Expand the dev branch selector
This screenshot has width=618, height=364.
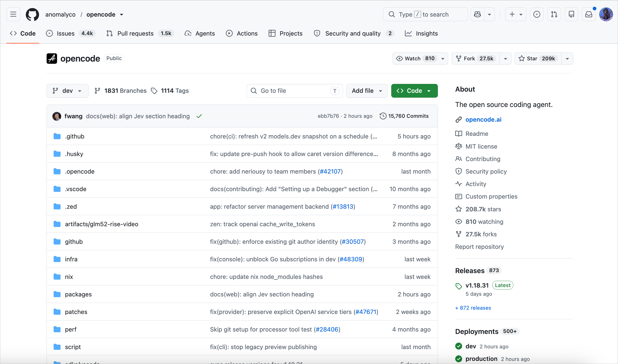68,91
